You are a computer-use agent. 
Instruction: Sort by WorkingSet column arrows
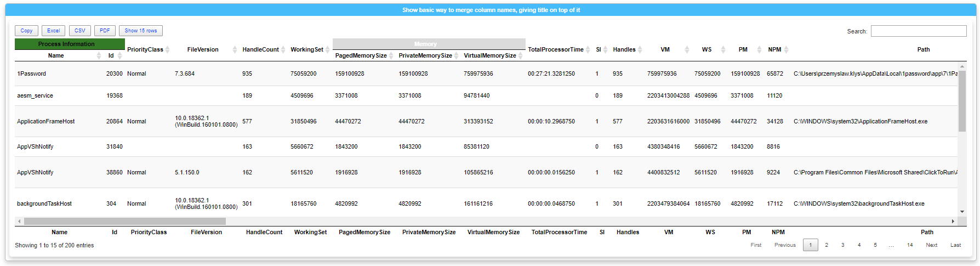click(x=328, y=49)
